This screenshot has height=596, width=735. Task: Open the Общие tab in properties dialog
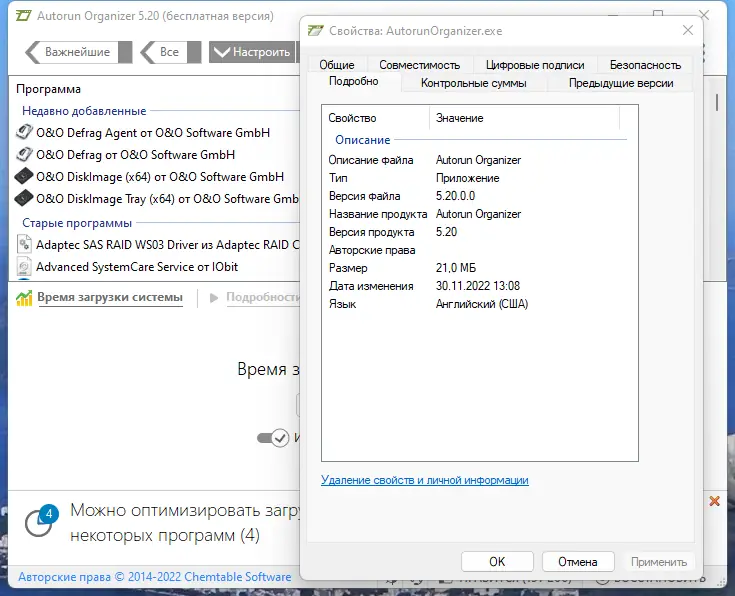click(x=337, y=65)
